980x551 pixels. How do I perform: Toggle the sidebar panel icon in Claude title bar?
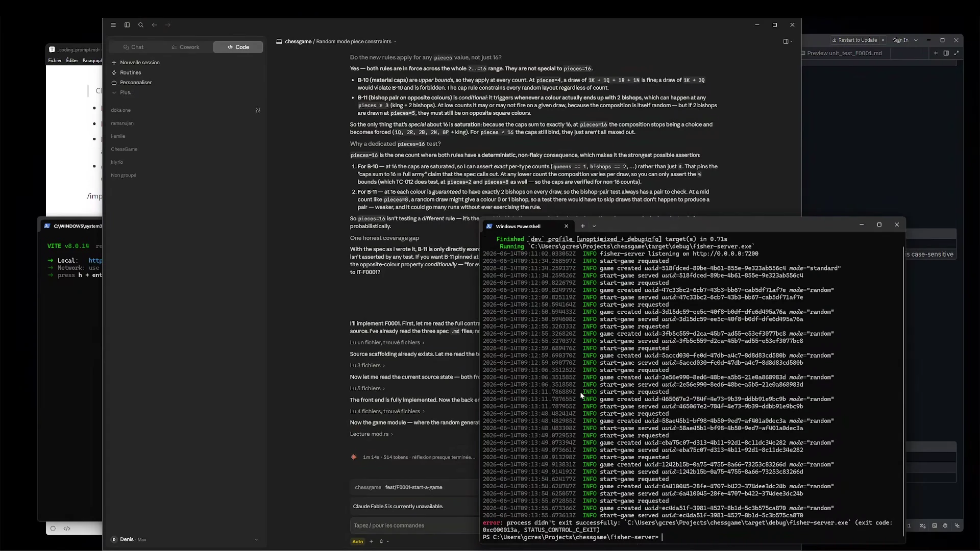pyautogui.click(x=127, y=25)
